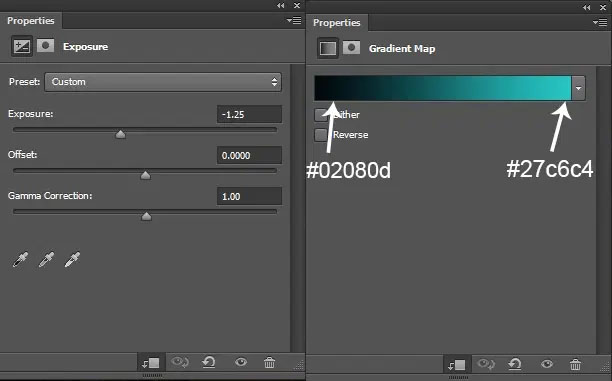
Task: Click the Exposure value field -1.25
Action: (249, 114)
